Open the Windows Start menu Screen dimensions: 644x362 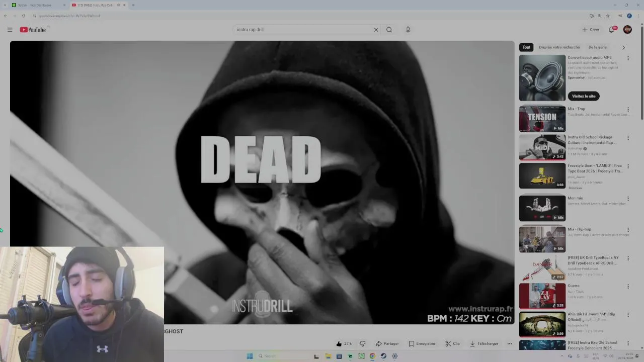250,356
